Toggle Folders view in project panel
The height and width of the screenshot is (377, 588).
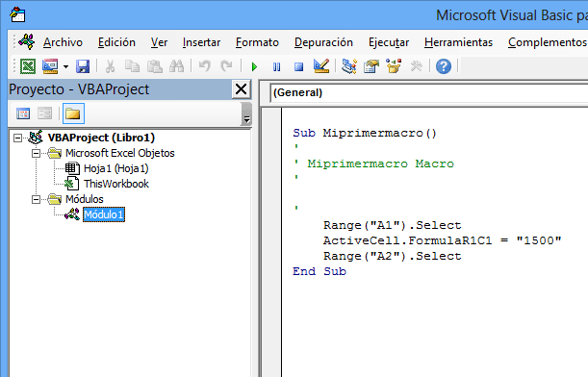(x=73, y=113)
